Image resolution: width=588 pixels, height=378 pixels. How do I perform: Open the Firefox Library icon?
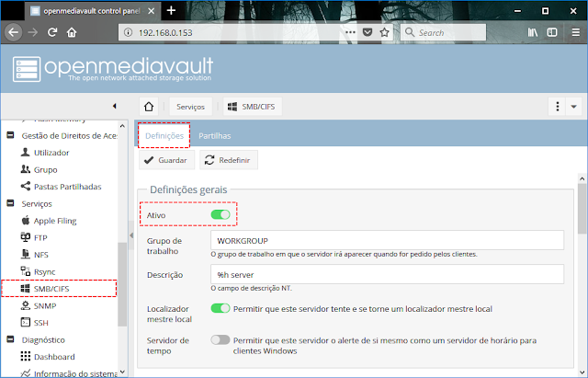pos(533,32)
